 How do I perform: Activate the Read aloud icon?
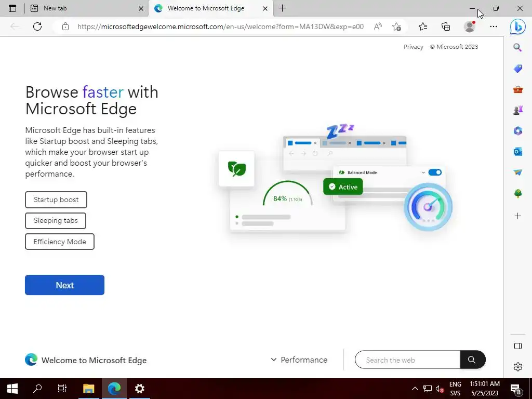point(378,26)
